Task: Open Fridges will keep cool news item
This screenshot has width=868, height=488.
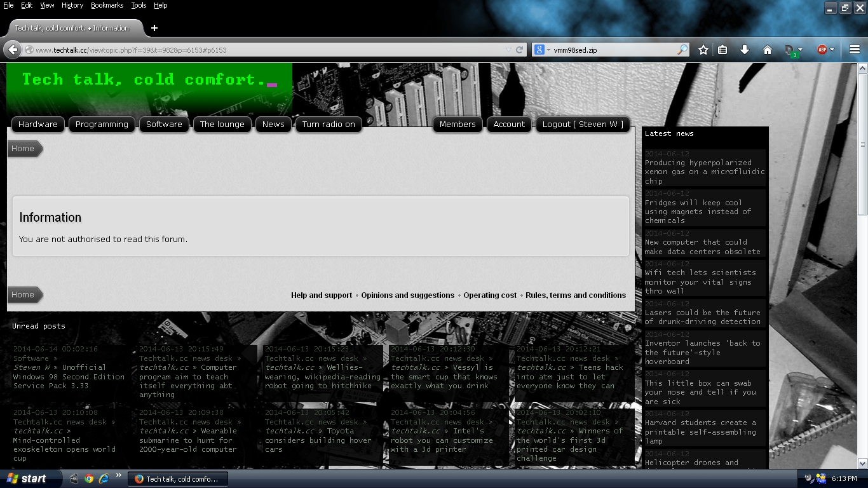Action: pos(698,212)
